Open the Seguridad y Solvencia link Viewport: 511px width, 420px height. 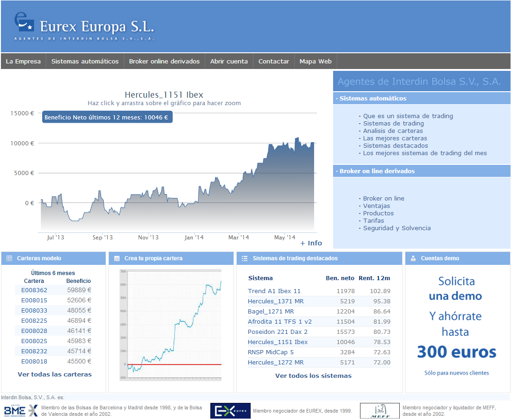[397, 228]
